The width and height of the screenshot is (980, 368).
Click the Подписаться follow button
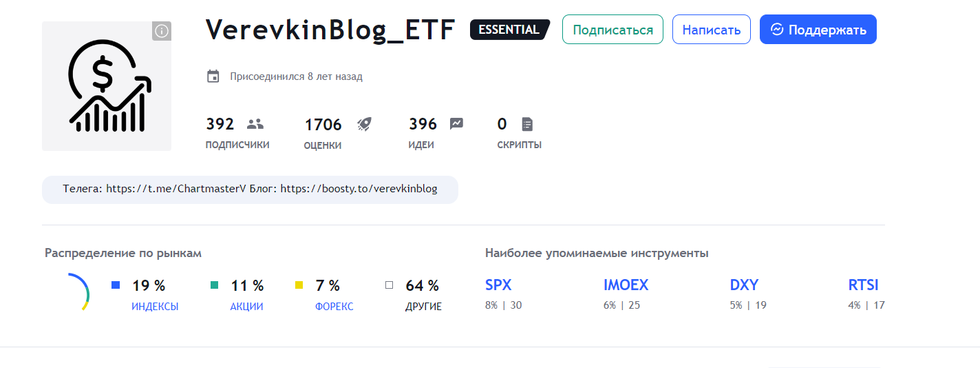point(612,30)
